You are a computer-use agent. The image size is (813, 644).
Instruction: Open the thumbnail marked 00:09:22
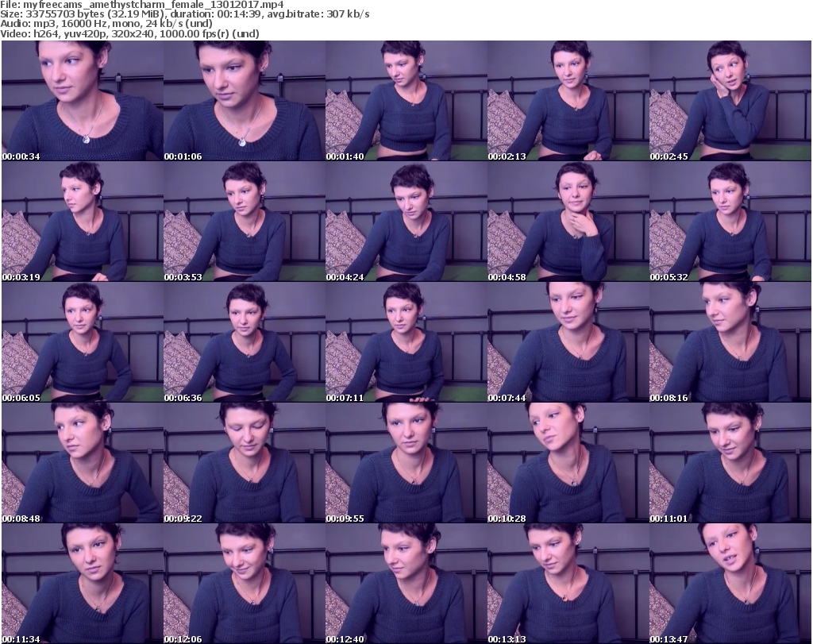pos(245,463)
